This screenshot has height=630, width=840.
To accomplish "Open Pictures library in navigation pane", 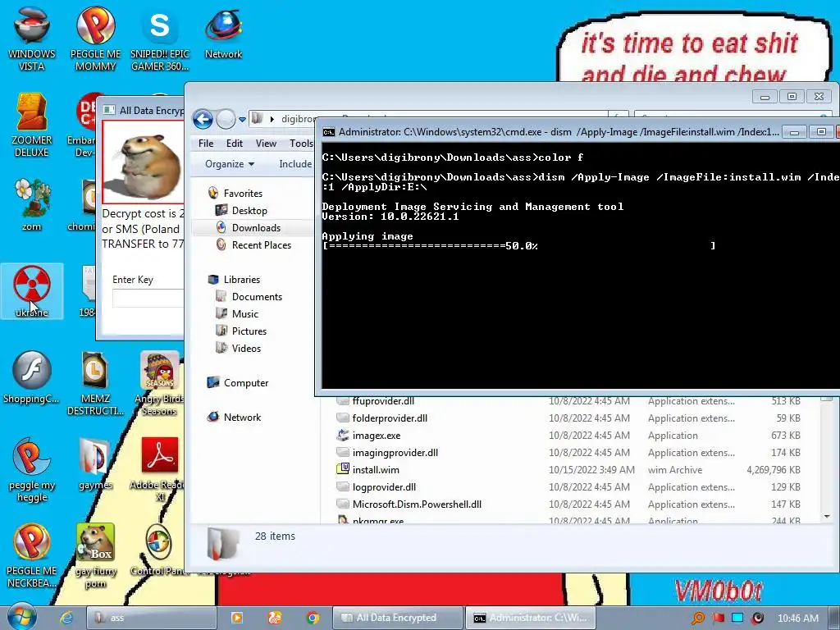I will tap(249, 331).
